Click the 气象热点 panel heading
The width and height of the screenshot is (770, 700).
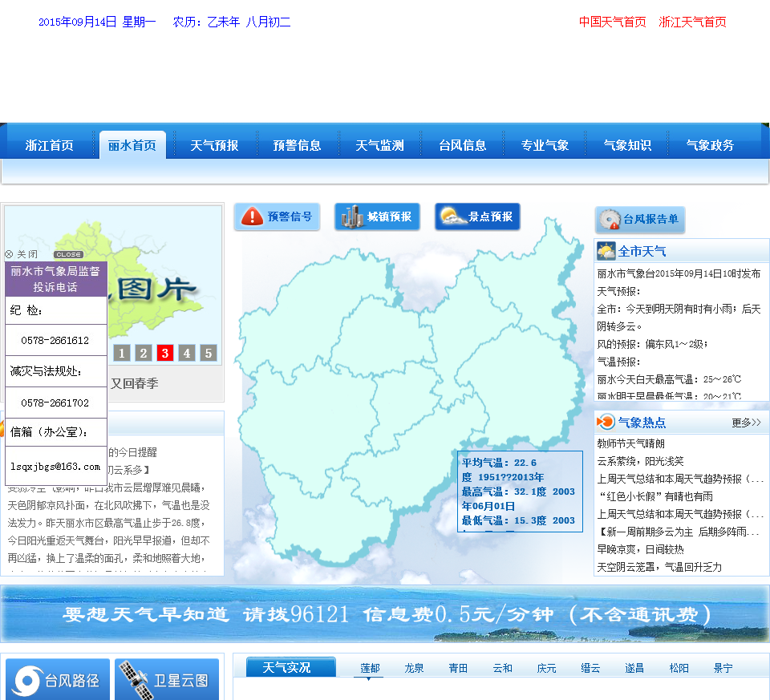(642, 422)
